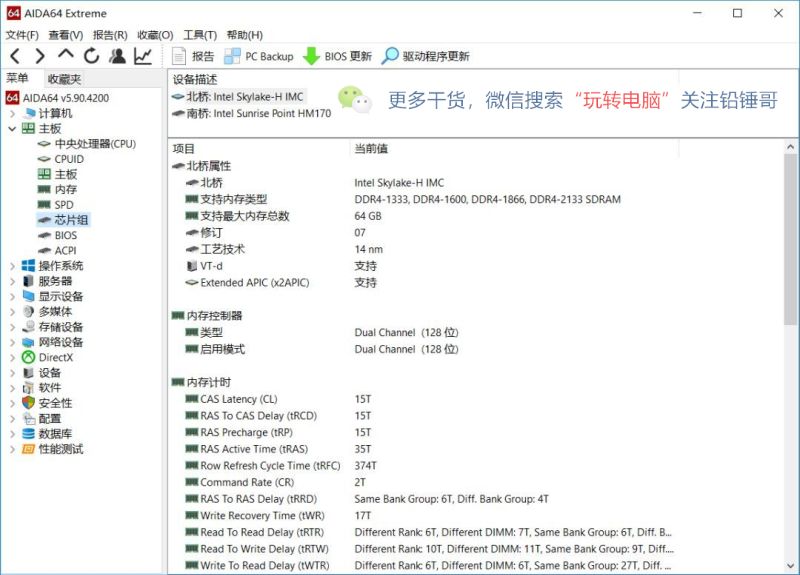The height and width of the screenshot is (575, 800).
Task: Expand the 网络设备 tree node
Action: click(x=13, y=342)
